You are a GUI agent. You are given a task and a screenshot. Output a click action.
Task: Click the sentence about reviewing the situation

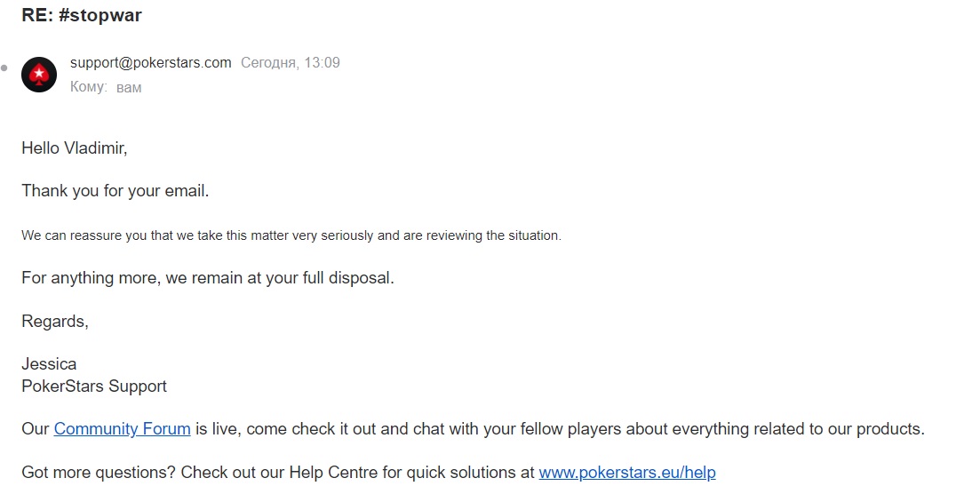pos(291,235)
